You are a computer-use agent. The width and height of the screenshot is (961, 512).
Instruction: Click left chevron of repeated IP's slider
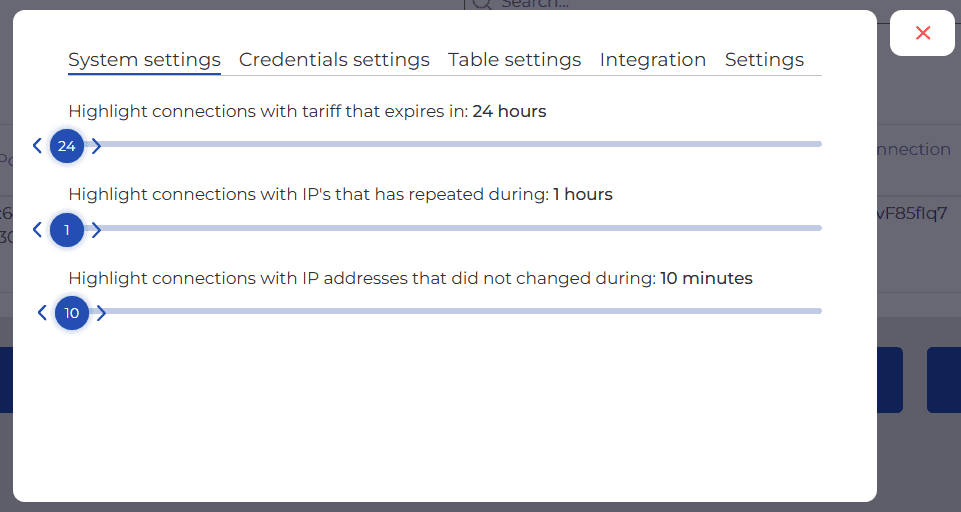38,230
